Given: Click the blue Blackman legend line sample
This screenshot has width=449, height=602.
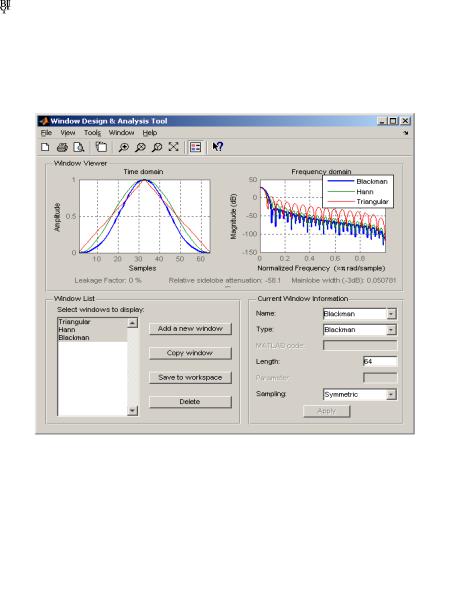Looking at the screenshot, I should [340, 181].
